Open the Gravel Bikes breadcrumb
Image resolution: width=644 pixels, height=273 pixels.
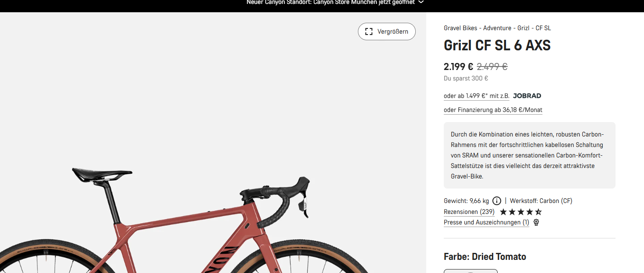tap(460, 28)
